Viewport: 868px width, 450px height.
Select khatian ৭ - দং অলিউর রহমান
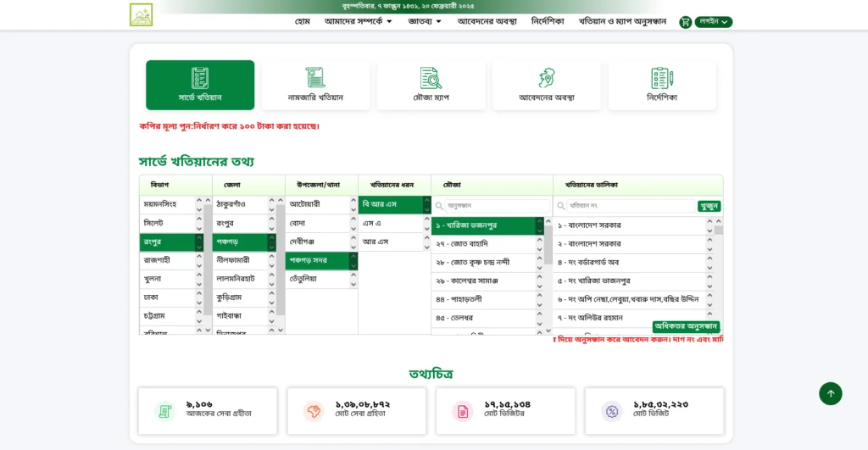pyautogui.click(x=634, y=319)
